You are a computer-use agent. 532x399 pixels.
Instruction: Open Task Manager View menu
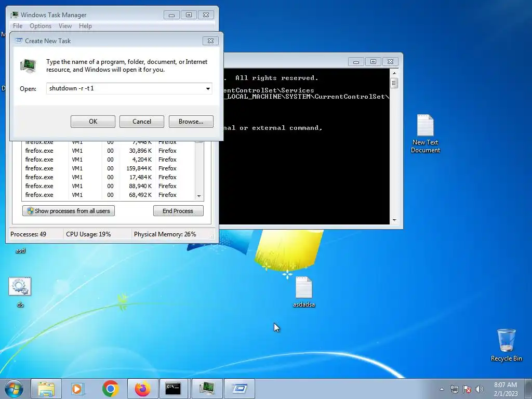pos(65,26)
